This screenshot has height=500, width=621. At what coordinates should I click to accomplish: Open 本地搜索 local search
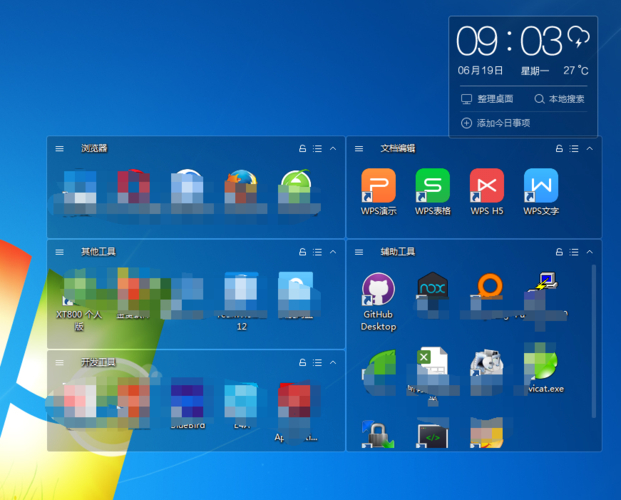click(x=559, y=99)
